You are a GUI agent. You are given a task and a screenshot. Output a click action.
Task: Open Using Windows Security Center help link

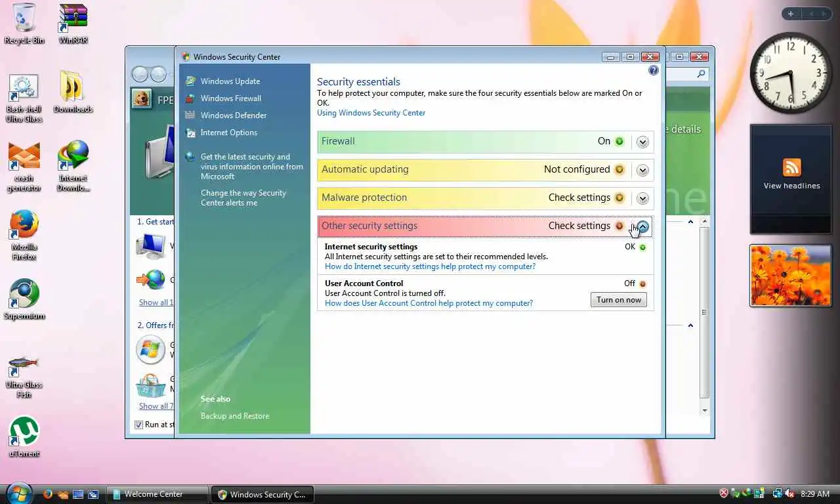[x=371, y=113]
